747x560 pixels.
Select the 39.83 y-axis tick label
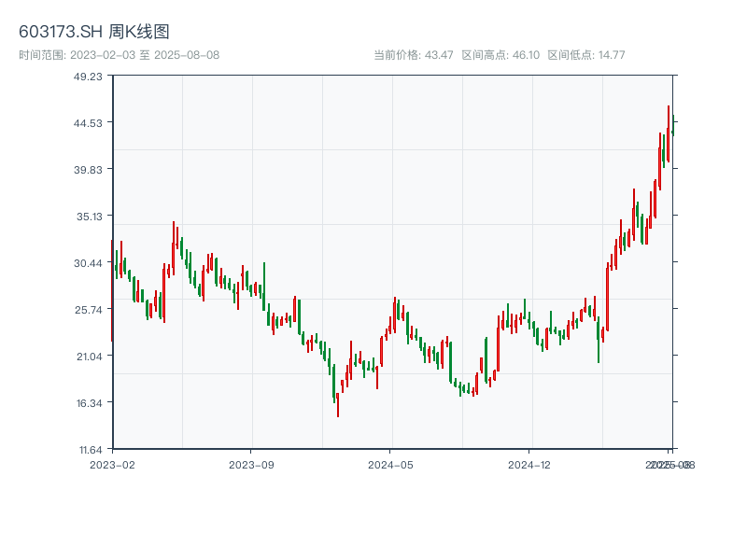(x=88, y=169)
